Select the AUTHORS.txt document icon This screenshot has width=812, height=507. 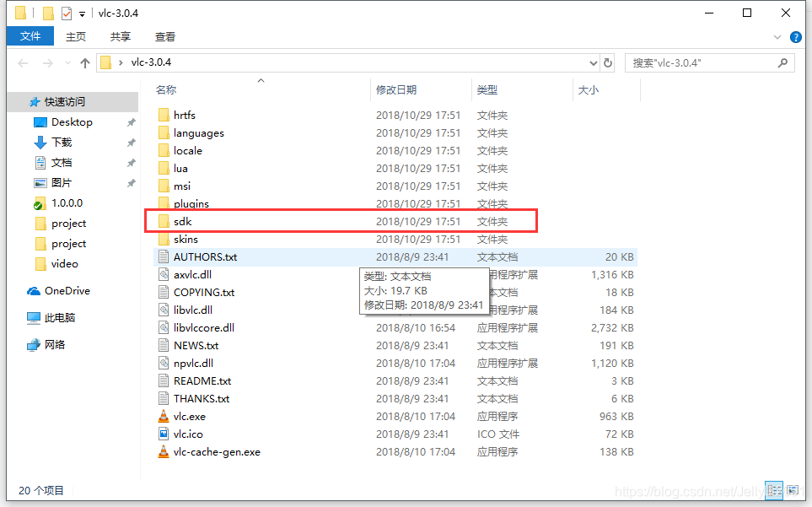(164, 256)
